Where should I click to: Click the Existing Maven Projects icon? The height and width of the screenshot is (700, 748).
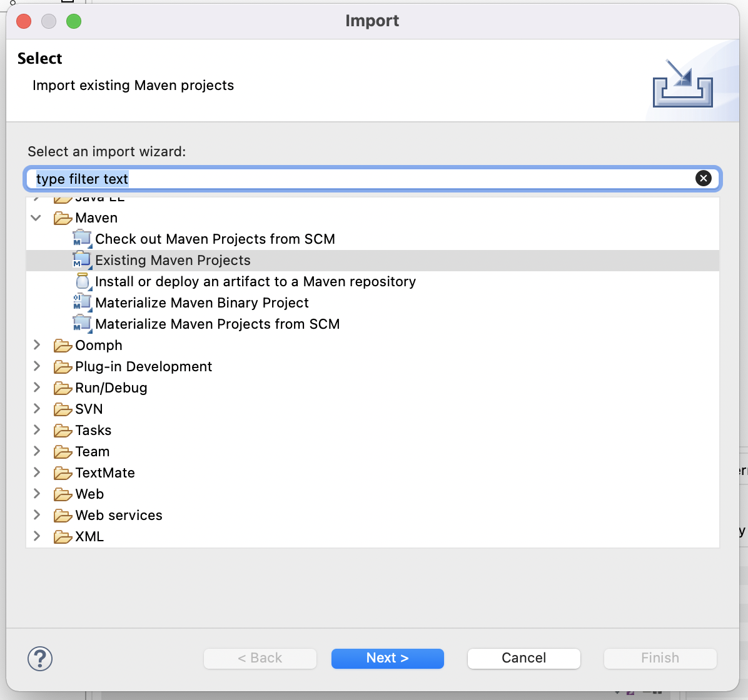[82, 260]
